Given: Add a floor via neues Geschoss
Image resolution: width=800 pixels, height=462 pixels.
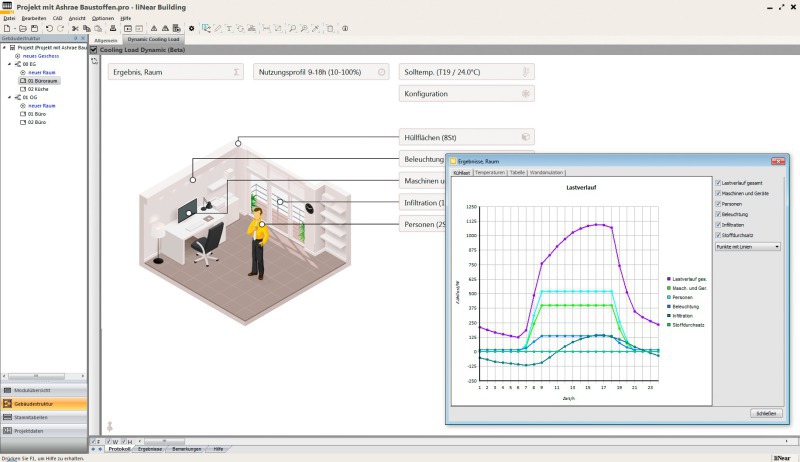Looking at the screenshot, I should coord(41,56).
